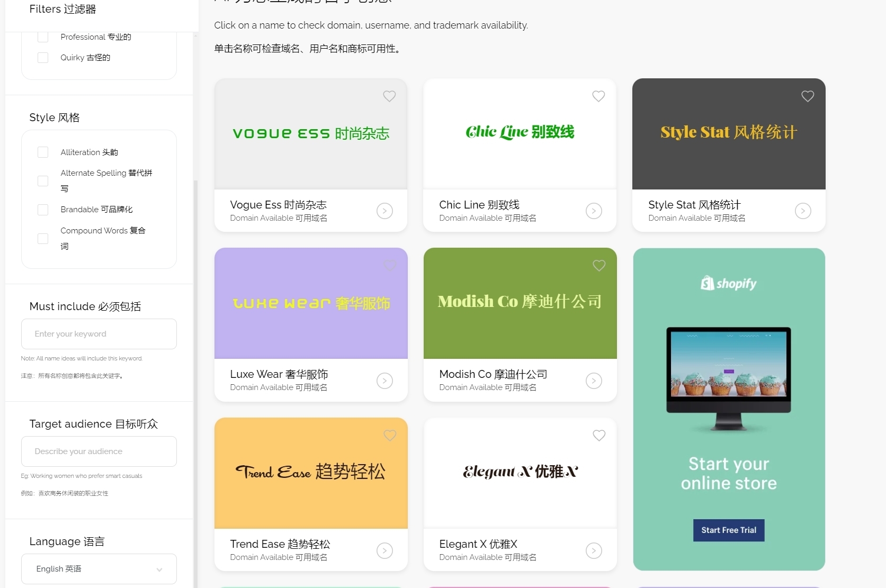Favorite the Style Stat name idea
The height and width of the screenshot is (588, 886).
coord(808,96)
